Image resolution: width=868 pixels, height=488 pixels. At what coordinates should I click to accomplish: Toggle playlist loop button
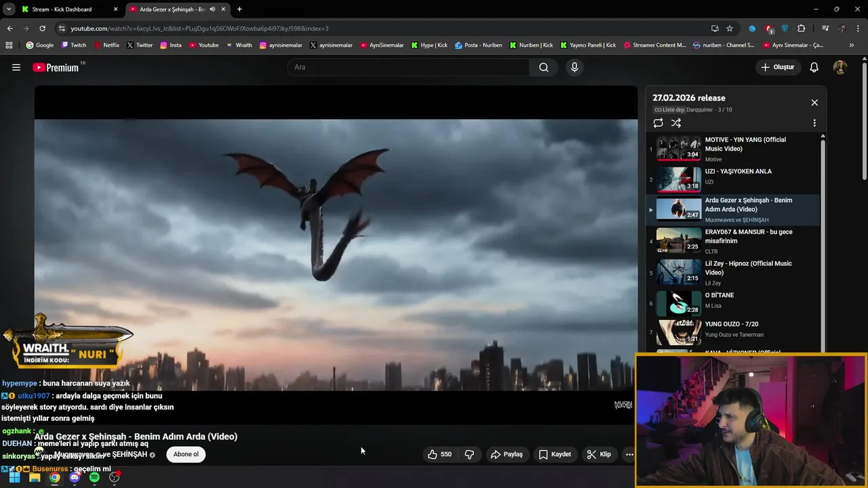(658, 123)
